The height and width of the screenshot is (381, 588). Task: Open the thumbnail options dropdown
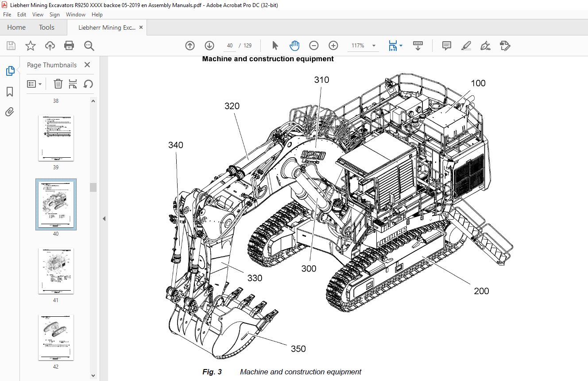coord(35,84)
